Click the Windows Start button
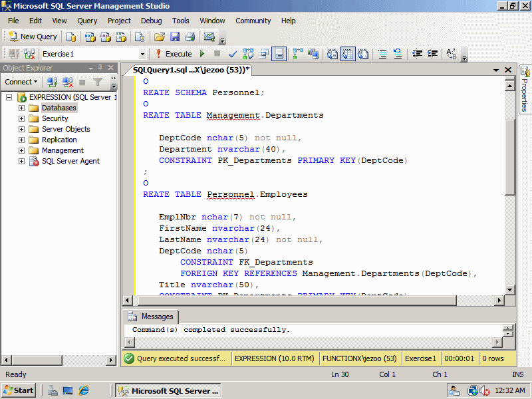This screenshot has height=399, width=532. [19, 390]
